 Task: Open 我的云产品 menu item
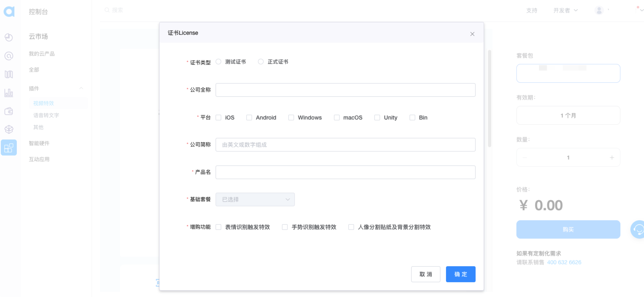[42, 54]
